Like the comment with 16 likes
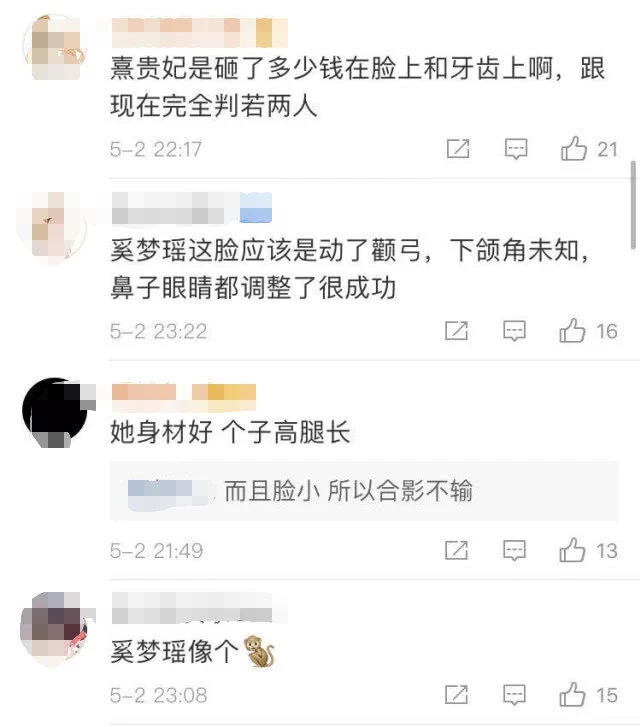Screen dimensions: 640x727 572,331
